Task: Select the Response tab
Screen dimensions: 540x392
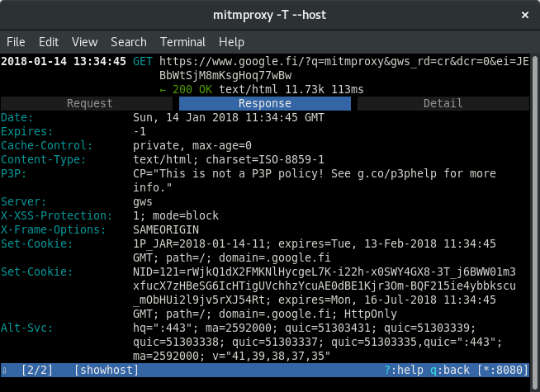Action: 265,103
